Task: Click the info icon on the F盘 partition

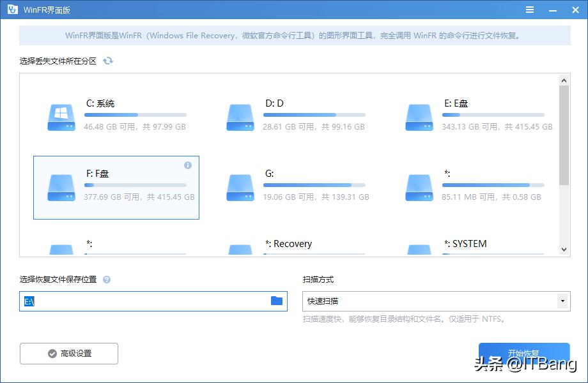Action: click(187, 165)
